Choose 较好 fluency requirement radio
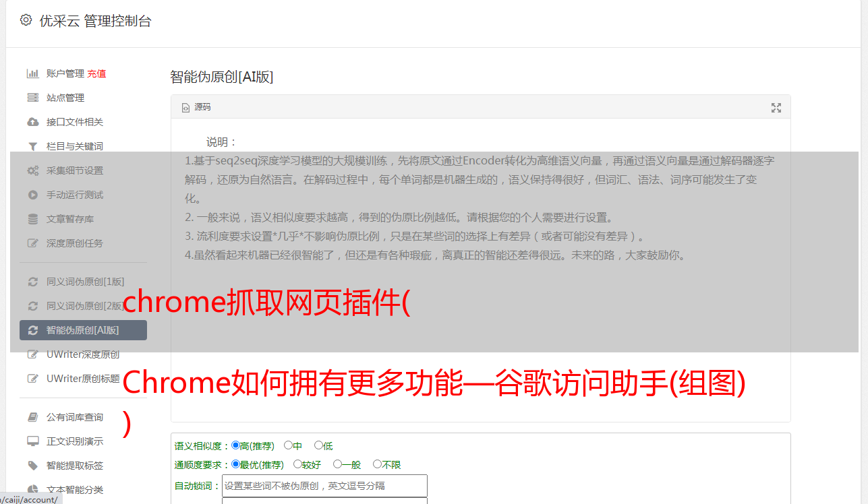This screenshot has width=868, height=504. coord(297,464)
